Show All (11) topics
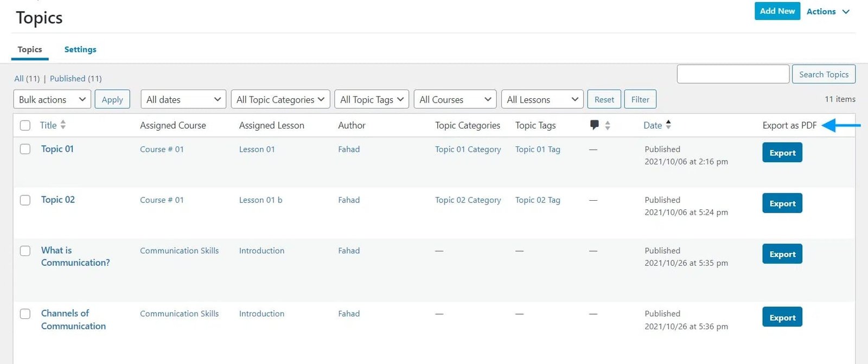The width and height of the screenshot is (868, 364). (27, 79)
